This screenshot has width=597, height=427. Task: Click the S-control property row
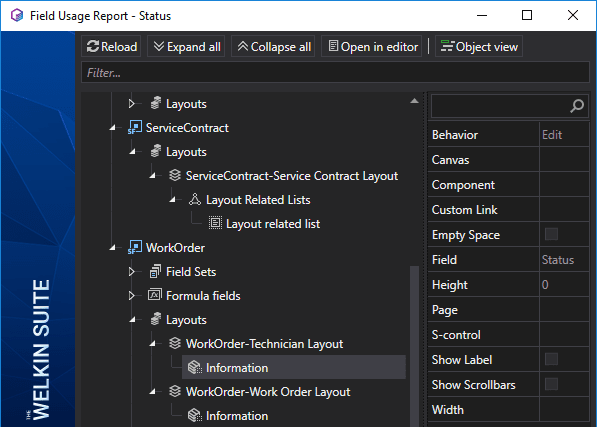click(509, 335)
